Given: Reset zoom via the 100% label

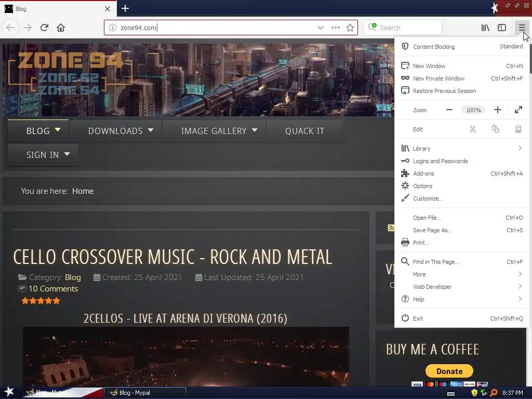Looking at the screenshot, I should click(473, 110).
